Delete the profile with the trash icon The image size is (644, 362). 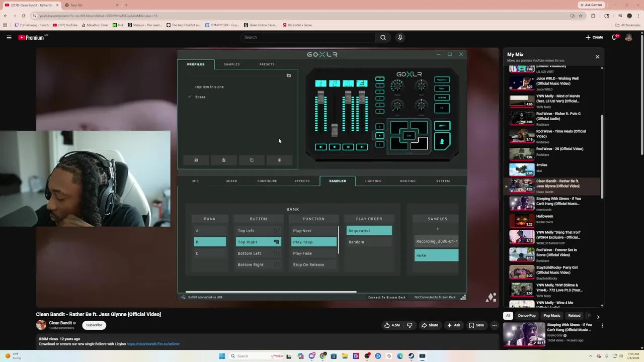[x=279, y=160]
